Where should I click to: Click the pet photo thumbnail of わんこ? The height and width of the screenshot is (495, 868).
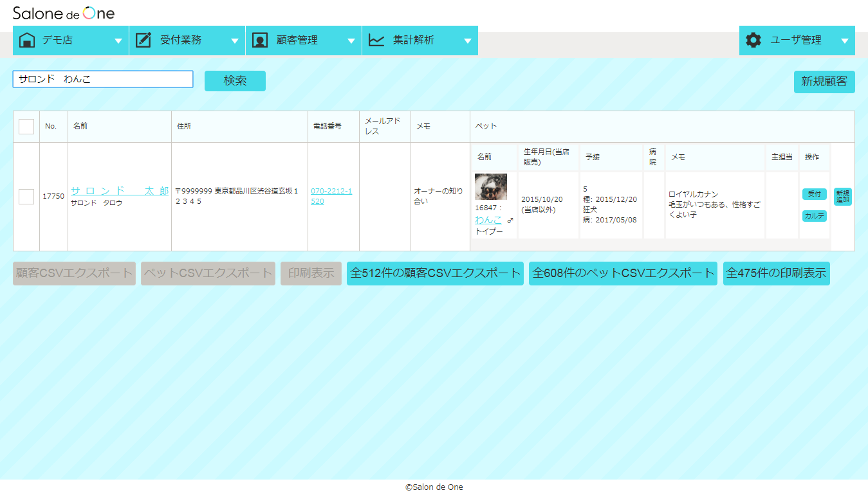coord(490,186)
